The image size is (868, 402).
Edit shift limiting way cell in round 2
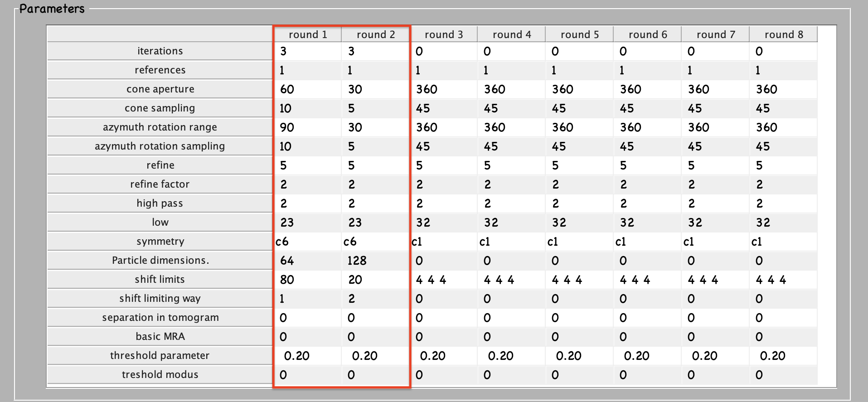(376, 299)
